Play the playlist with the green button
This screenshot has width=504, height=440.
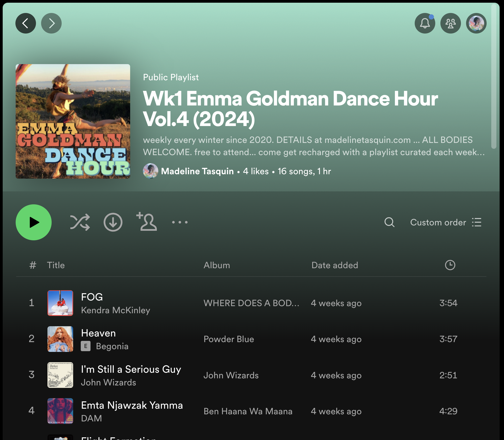click(x=34, y=222)
